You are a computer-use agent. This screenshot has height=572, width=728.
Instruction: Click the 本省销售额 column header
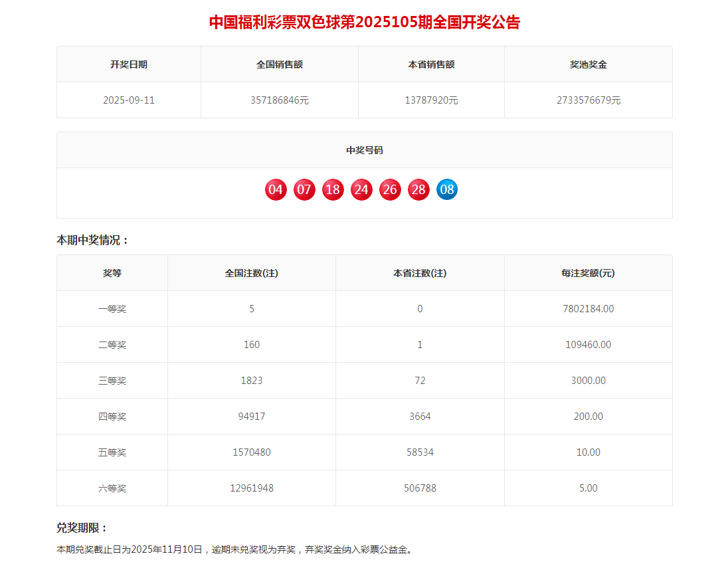tap(431, 64)
